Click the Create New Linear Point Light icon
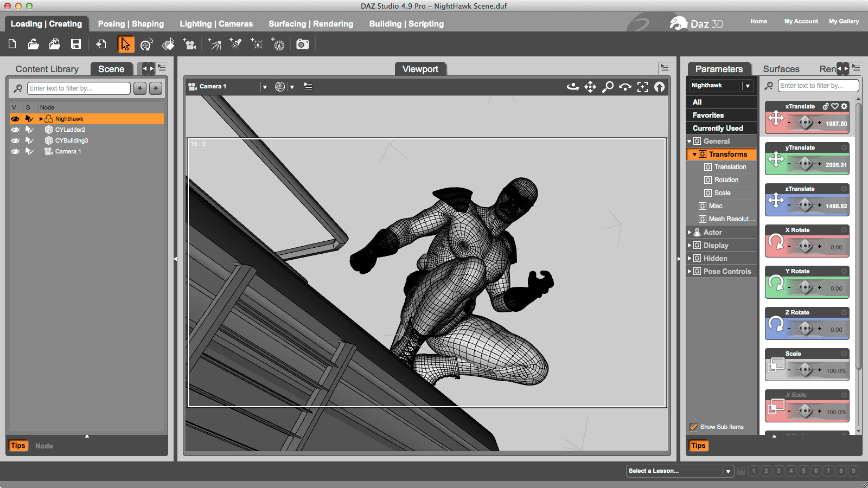 [278, 44]
